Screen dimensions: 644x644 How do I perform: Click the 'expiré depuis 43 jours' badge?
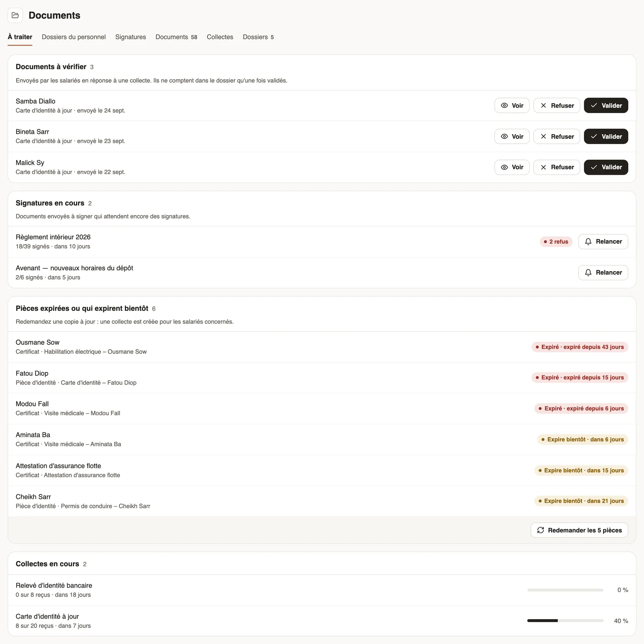(x=580, y=347)
